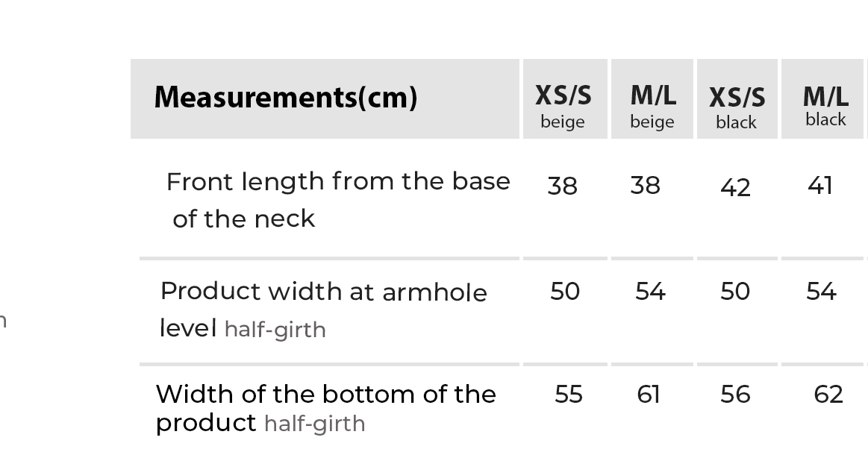Image resolution: width=868 pixels, height=455 pixels.
Task: Click the Measurements(cm) header cell
Action: pyautogui.click(x=286, y=98)
